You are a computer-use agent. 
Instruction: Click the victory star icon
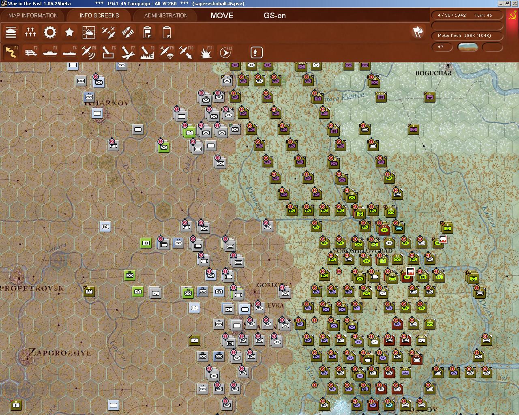(69, 32)
